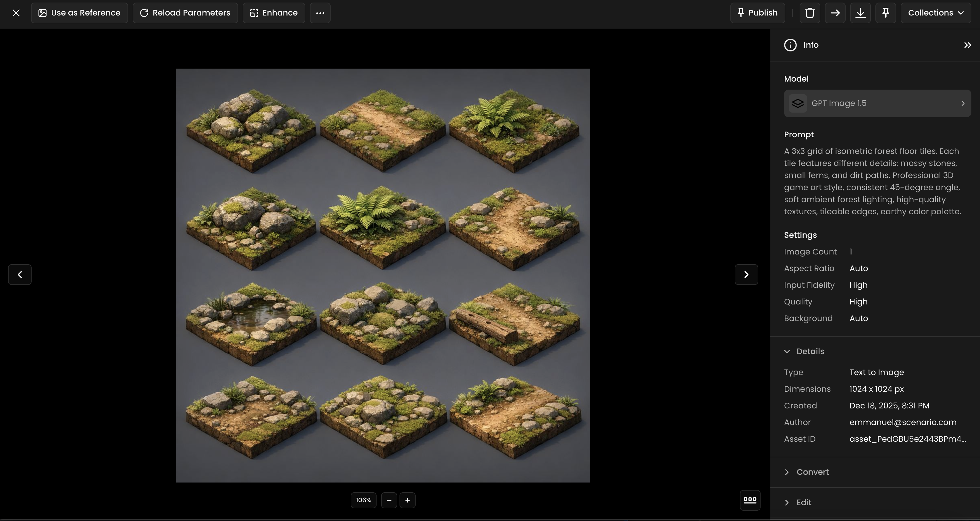The image size is (980, 521).
Task: Click the Use as Reference button
Action: (x=80, y=13)
